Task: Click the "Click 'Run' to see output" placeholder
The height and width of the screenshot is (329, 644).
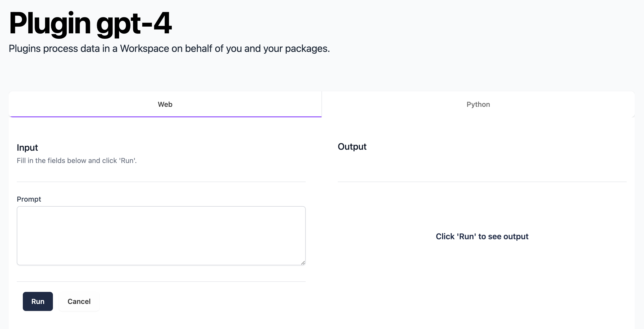Action: pyautogui.click(x=482, y=236)
